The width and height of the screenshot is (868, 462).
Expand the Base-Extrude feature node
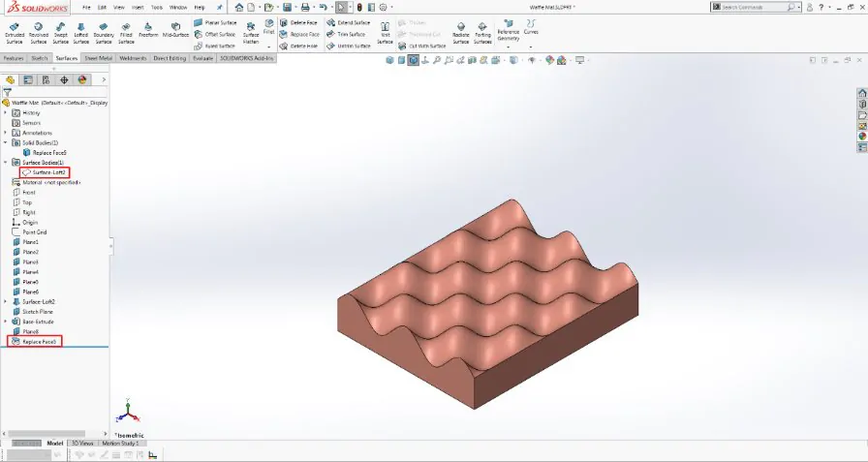click(6, 322)
